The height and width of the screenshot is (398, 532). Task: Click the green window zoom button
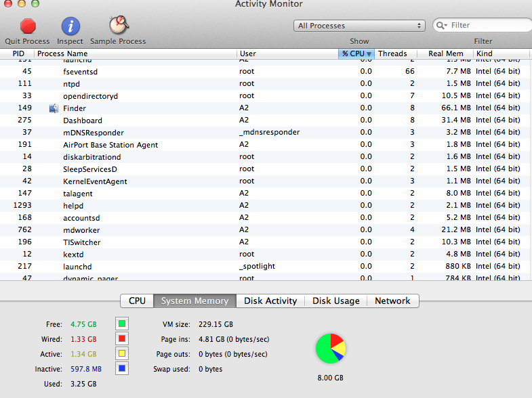point(35,3)
